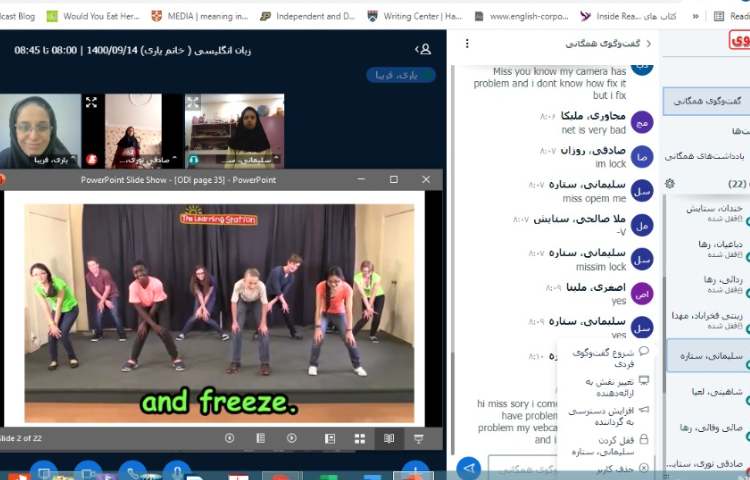Expand the سلیمانی webcam to fullscreen

pos(193,102)
